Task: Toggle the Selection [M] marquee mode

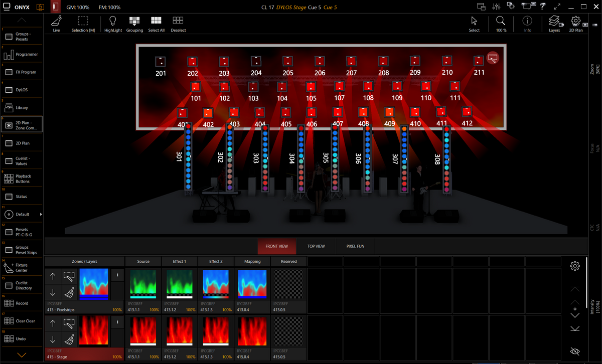Action: pyautogui.click(x=83, y=21)
